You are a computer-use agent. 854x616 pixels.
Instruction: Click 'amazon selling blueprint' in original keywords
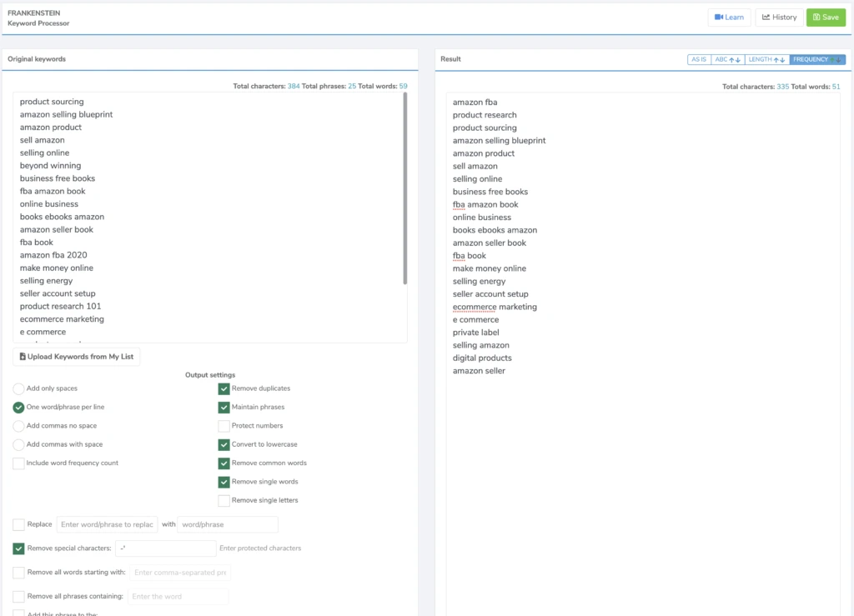pyautogui.click(x=67, y=114)
